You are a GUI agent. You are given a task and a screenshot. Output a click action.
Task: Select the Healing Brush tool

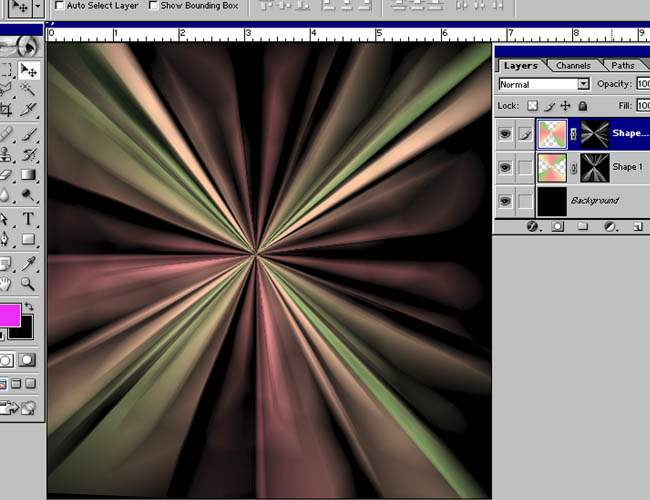tap(6, 135)
